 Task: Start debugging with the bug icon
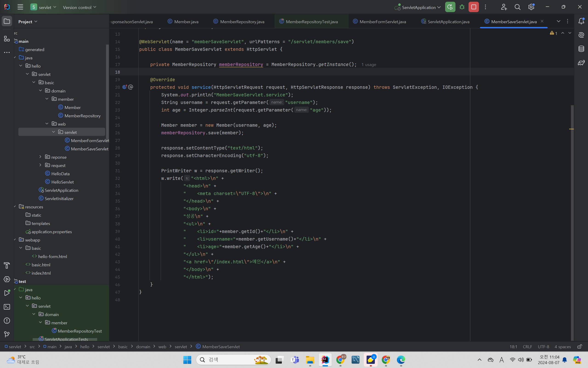click(462, 7)
